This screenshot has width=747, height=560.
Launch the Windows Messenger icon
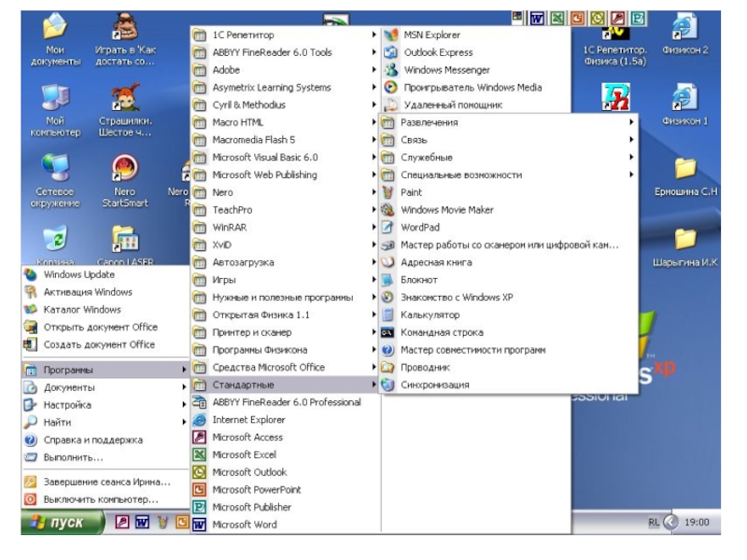tap(391, 70)
